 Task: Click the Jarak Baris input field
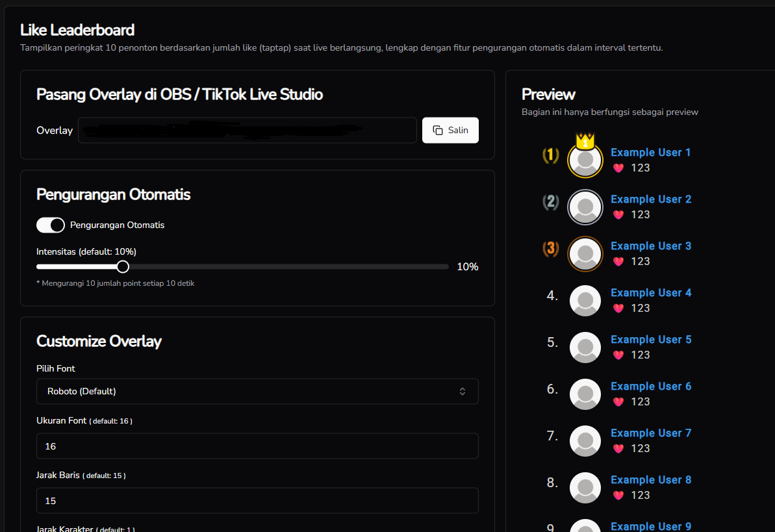(257, 501)
